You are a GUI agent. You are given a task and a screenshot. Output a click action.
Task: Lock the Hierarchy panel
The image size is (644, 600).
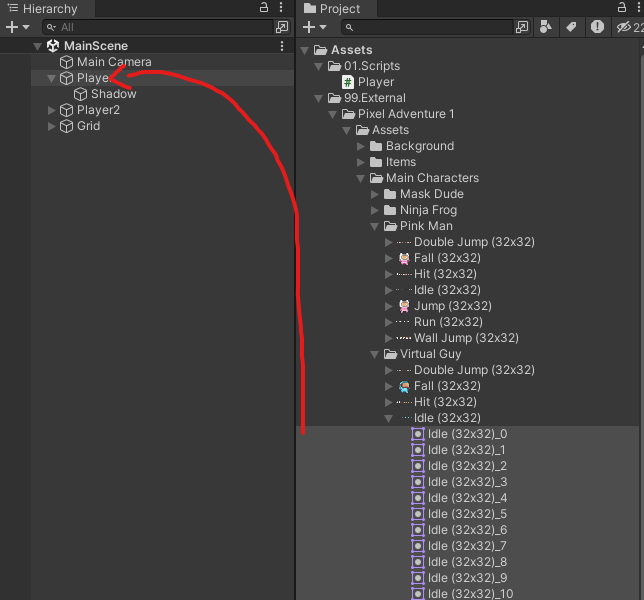(x=264, y=7)
